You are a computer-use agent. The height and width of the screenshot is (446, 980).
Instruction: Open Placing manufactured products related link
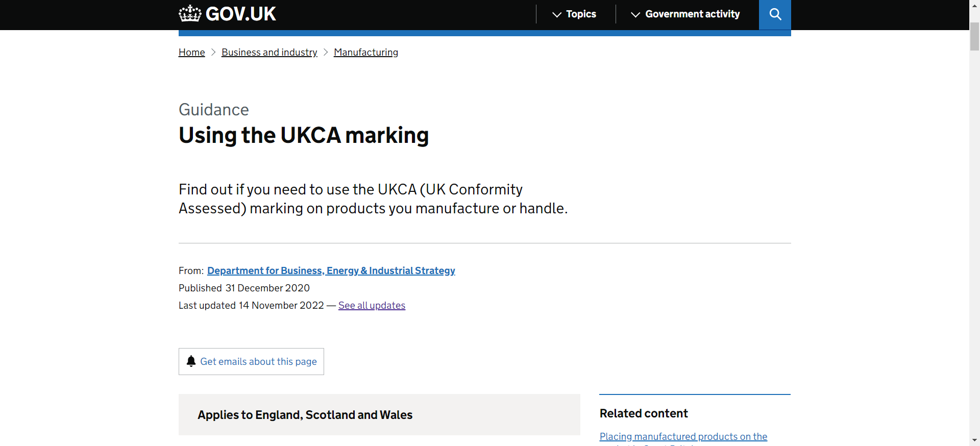683,437
